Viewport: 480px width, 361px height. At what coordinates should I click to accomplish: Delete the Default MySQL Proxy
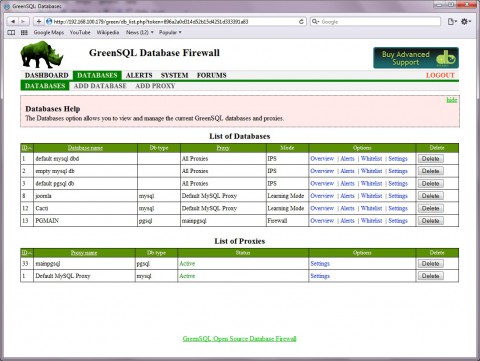[431, 276]
